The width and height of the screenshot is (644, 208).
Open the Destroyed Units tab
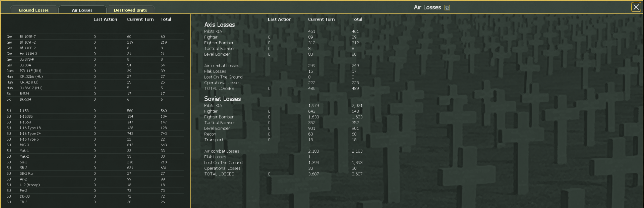[x=130, y=10]
